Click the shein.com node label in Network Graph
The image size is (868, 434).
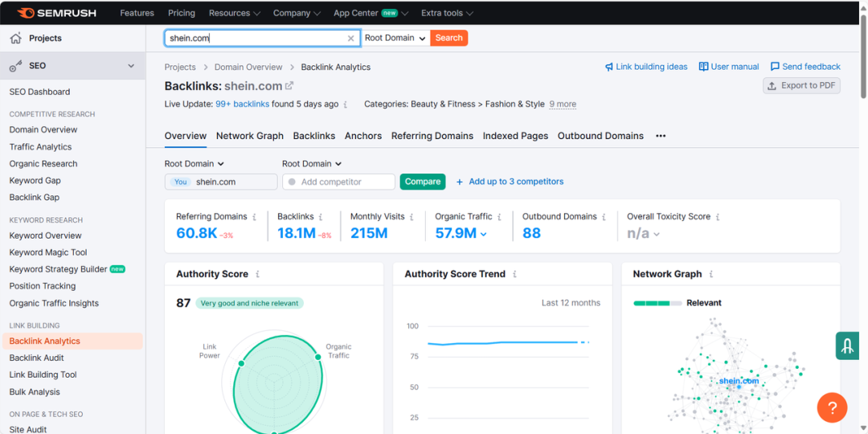tap(739, 381)
